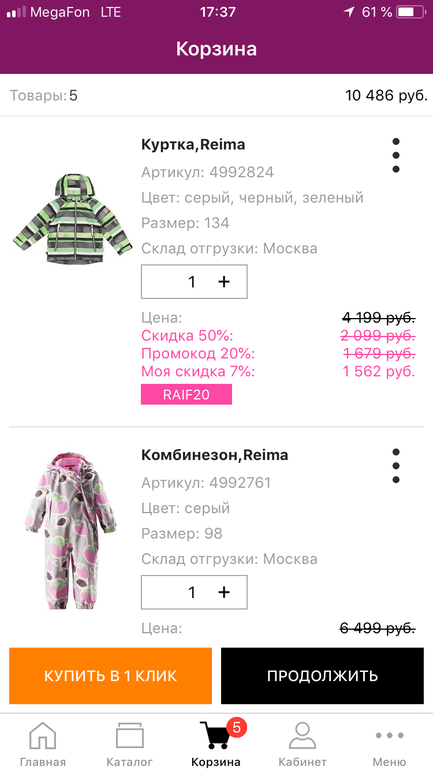The width and height of the screenshot is (433, 770).
Task: Tap the location arrow in status bar
Action: point(349,12)
